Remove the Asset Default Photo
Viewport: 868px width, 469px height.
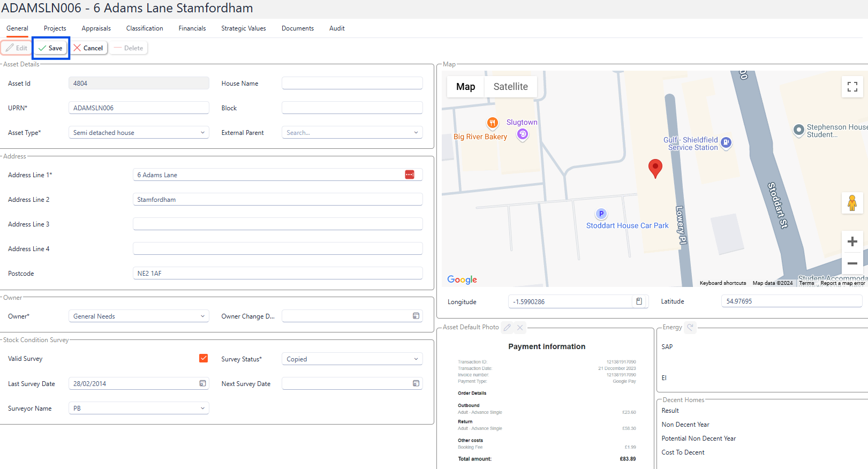(520, 327)
